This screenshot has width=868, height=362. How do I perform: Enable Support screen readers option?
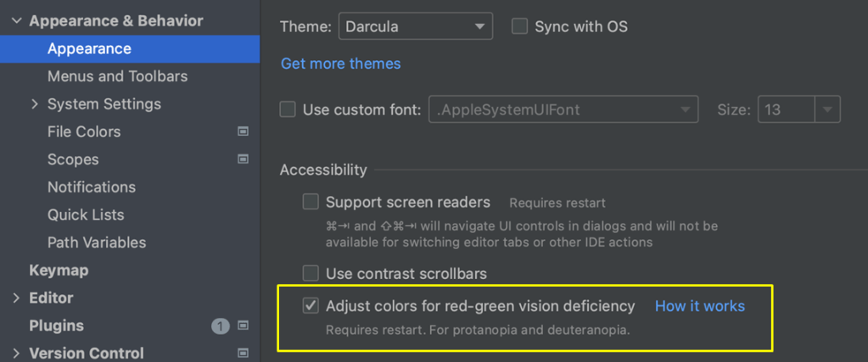coord(311,203)
